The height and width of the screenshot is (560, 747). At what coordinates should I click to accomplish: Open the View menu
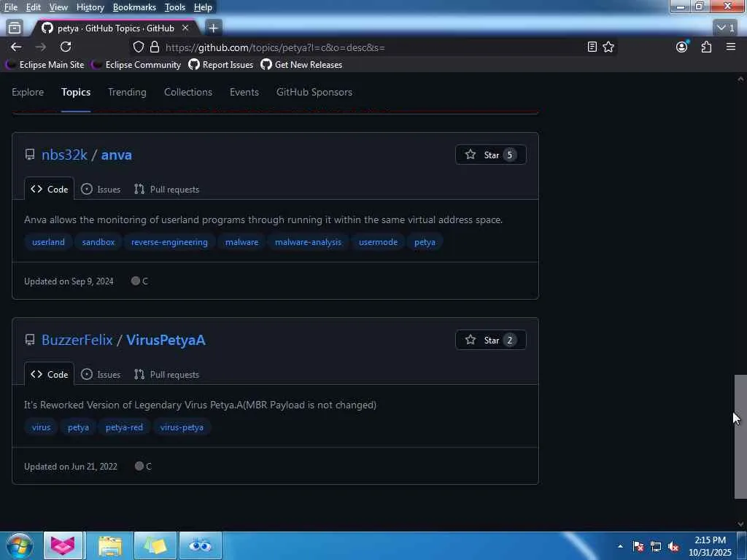(x=58, y=7)
